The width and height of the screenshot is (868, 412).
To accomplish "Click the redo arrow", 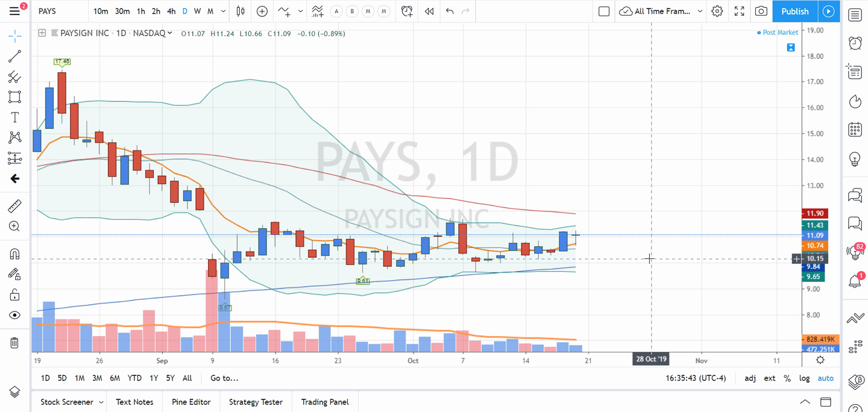I will tap(465, 11).
